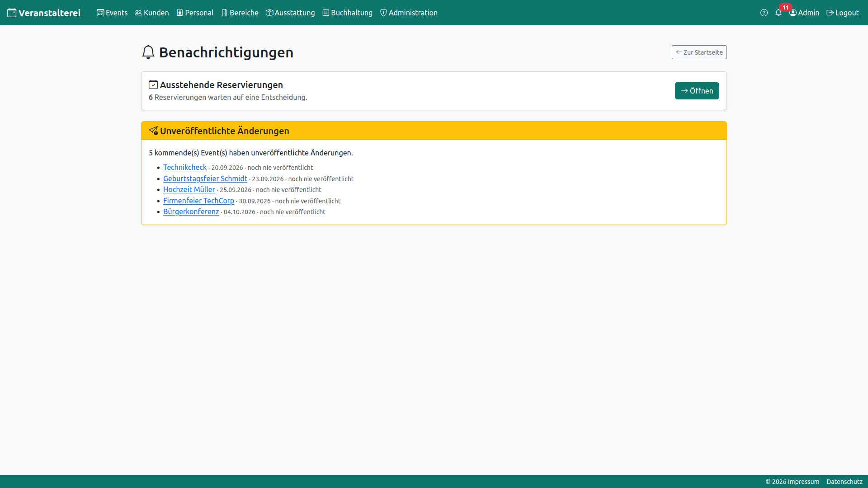Open the Personal menu item
Screen dimensions: 868x488
[195, 13]
